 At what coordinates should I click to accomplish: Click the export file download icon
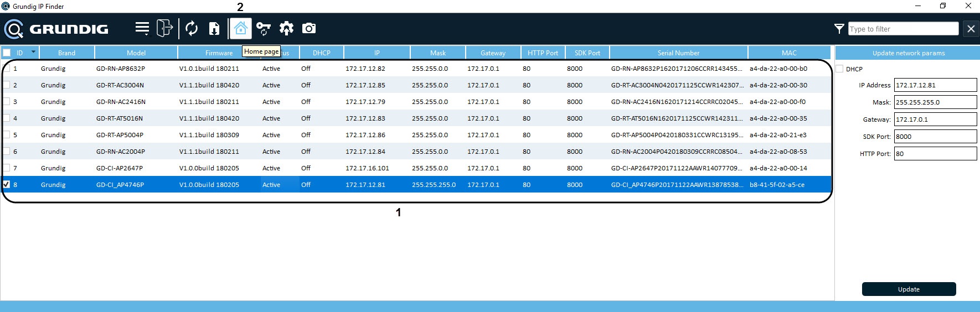click(214, 28)
